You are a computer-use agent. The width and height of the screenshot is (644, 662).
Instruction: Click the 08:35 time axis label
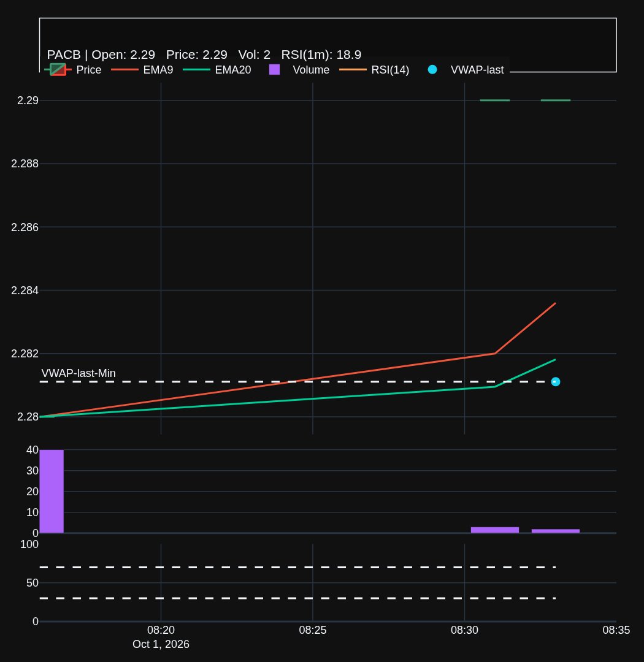pyautogui.click(x=616, y=630)
